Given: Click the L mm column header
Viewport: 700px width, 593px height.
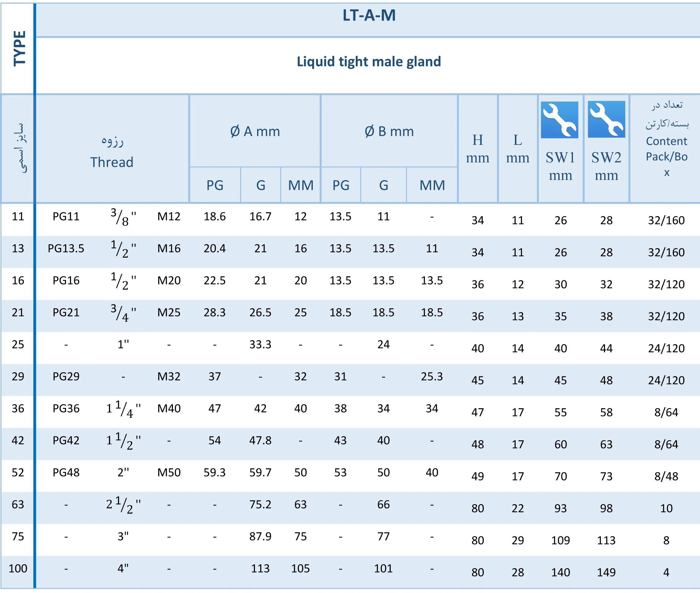Looking at the screenshot, I should [517, 148].
